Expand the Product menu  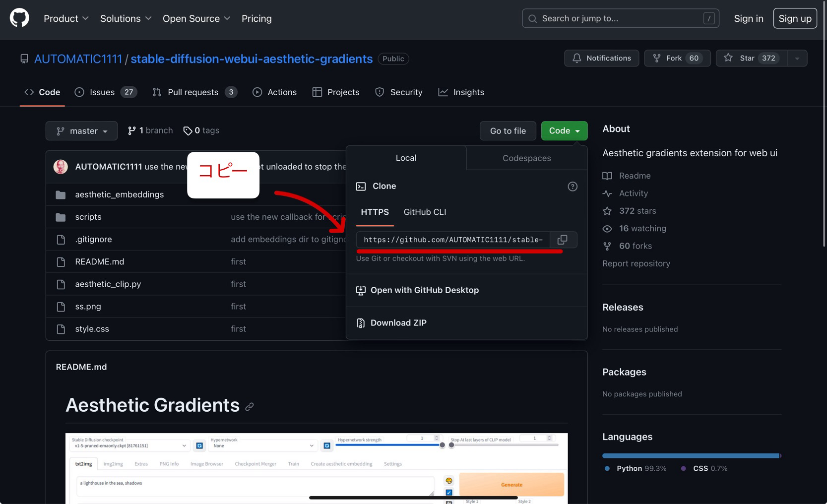point(65,18)
